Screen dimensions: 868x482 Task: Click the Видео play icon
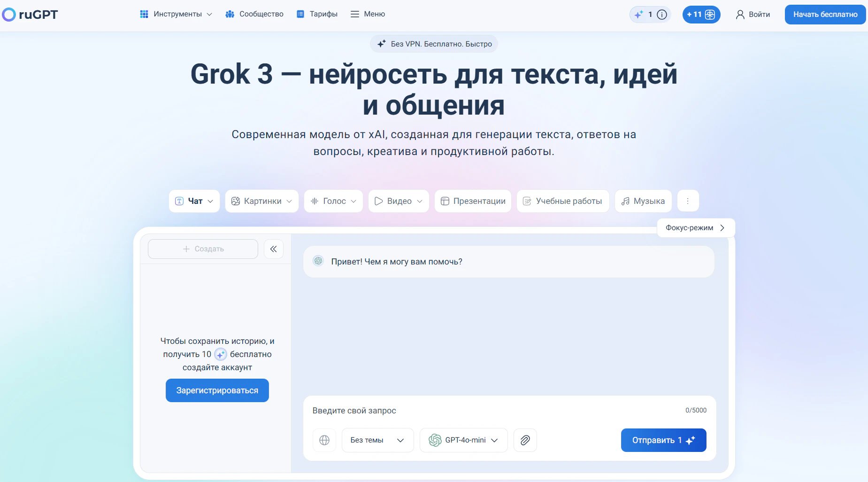378,201
